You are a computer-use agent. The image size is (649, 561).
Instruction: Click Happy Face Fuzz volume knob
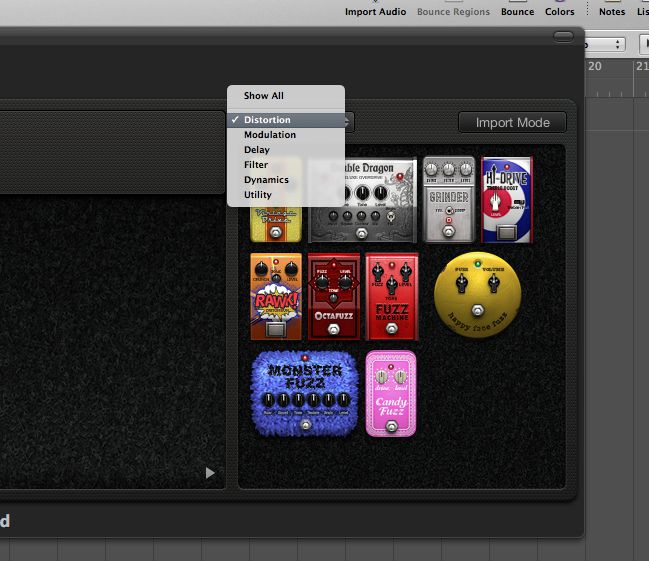[x=493, y=283]
